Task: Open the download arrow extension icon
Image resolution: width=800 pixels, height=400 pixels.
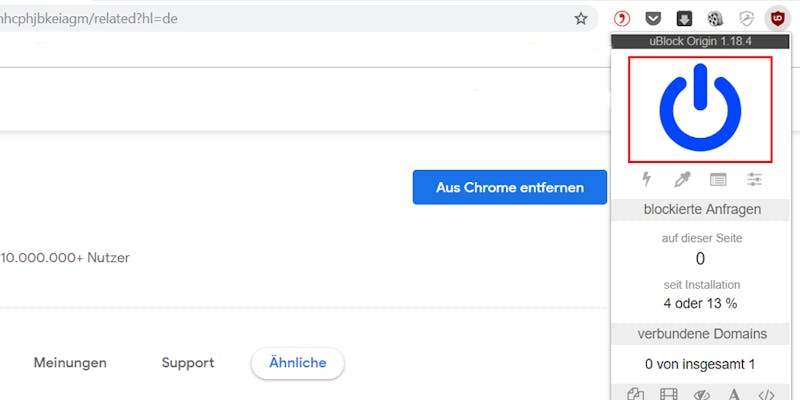Action: pyautogui.click(x=684, y=19)
